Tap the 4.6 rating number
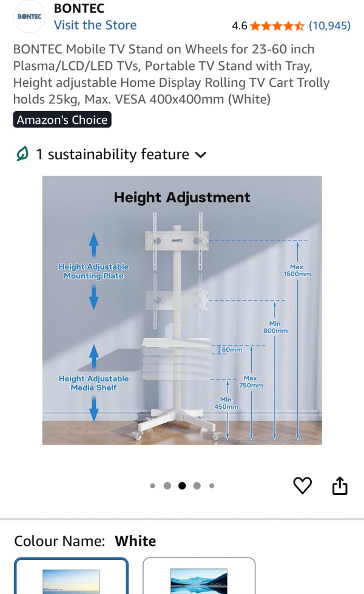 (240, 26)
